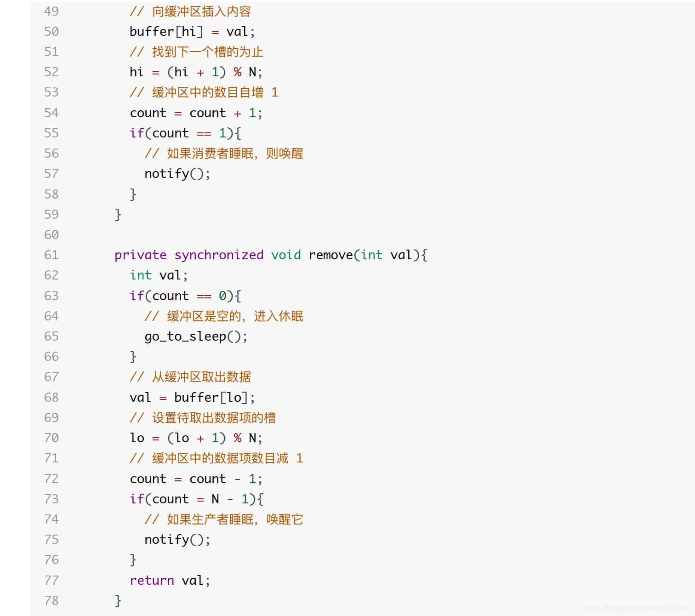Image resolution: width=695 pixels, height=616 pixels.
Task: Click the closing brace on line 66
Action: 133,356
